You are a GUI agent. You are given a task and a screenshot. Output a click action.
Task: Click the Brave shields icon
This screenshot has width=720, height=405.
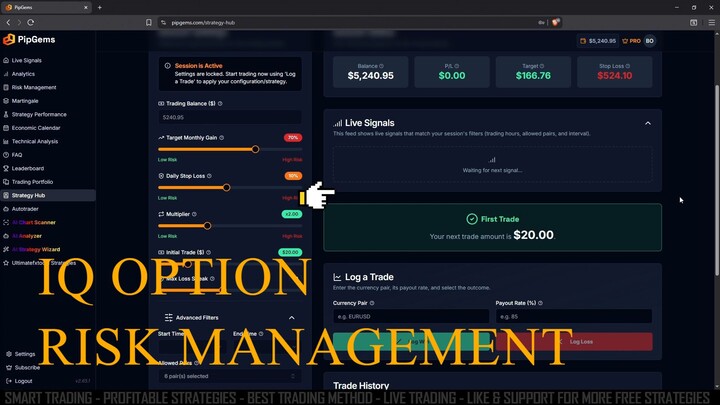(556, 22)
